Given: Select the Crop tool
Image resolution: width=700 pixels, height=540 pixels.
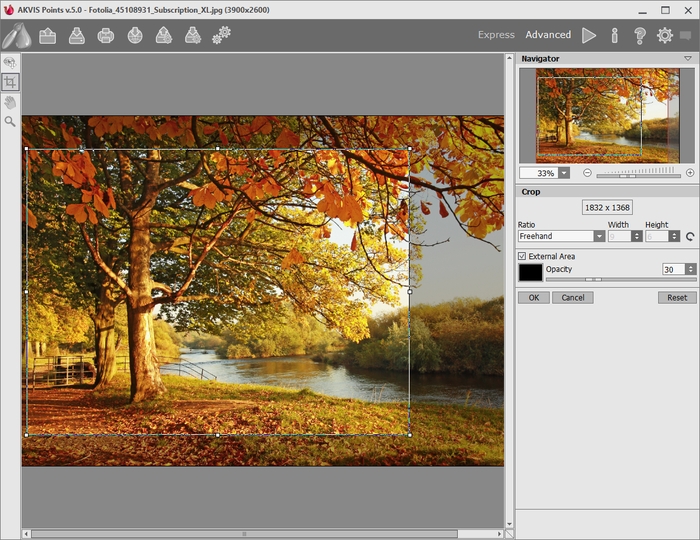Looking at the screenshot, I should tap(10, 82).
